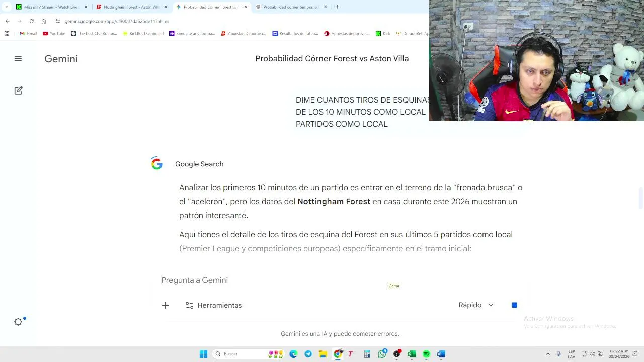Open the tab search dropdown arrow
This screenshot has height=362, width=644.
[7, 7]
